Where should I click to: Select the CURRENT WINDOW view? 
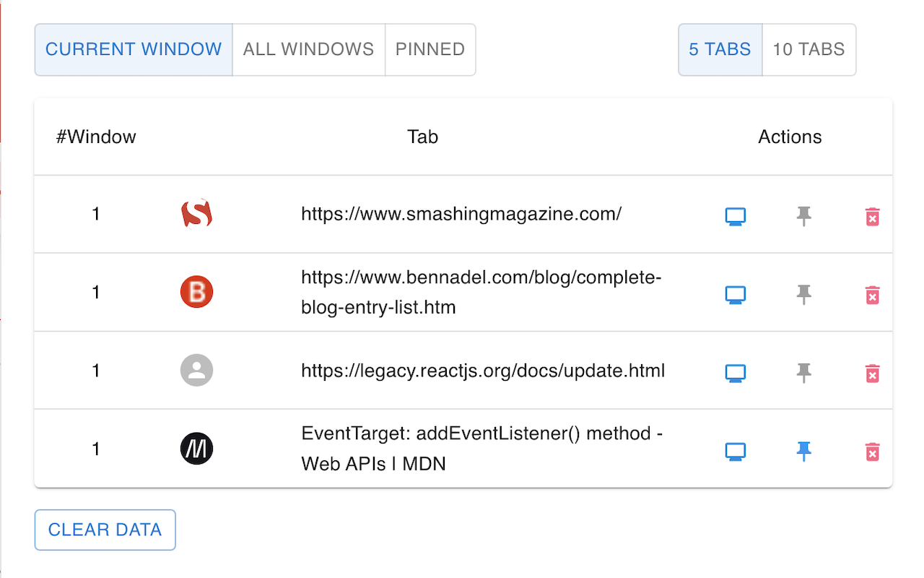(x=133, y=49)
